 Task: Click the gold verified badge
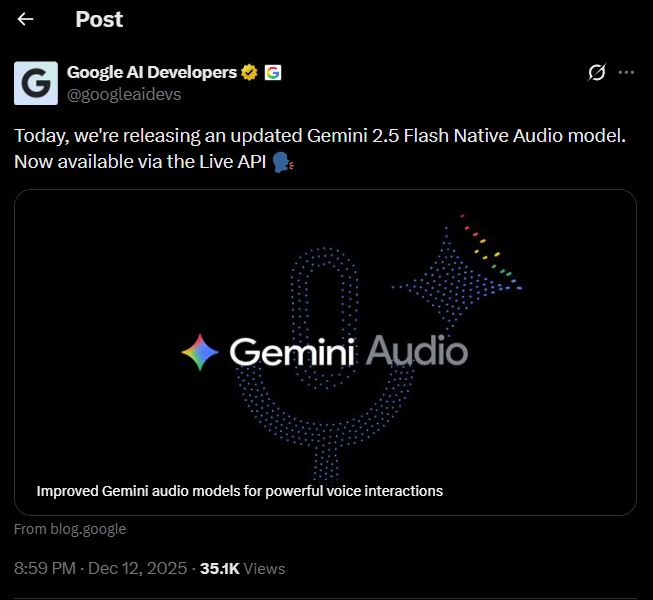[x=249, y=72]
